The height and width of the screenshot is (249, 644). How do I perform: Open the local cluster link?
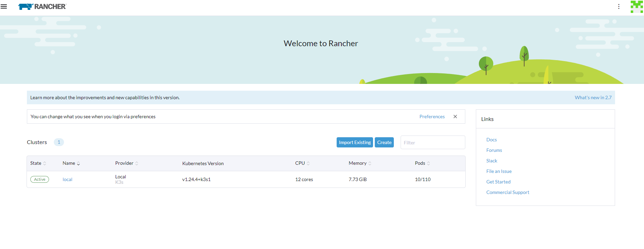coord(67,179)
